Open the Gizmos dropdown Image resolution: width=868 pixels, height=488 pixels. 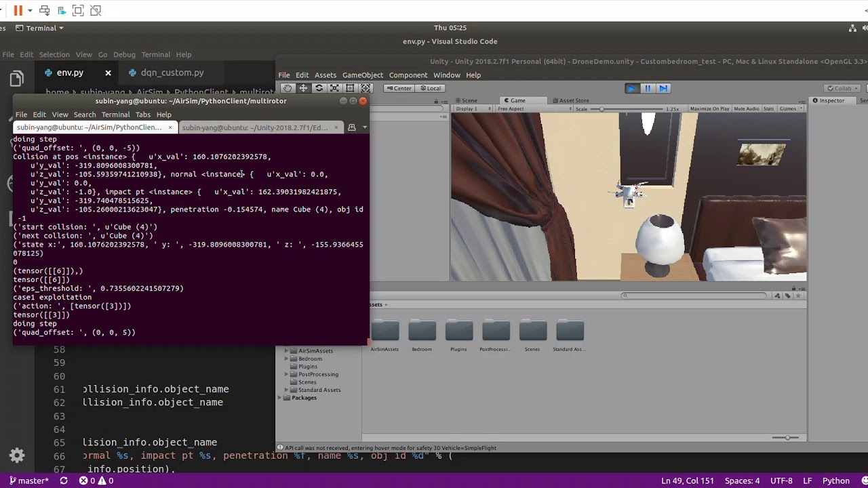pyautogui.click(x=791, y=108)
